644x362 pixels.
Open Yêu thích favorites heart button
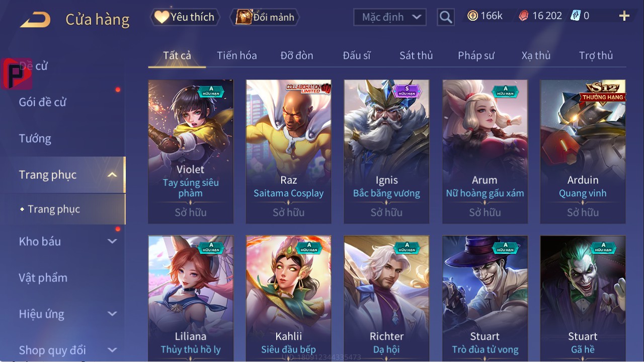185,17
